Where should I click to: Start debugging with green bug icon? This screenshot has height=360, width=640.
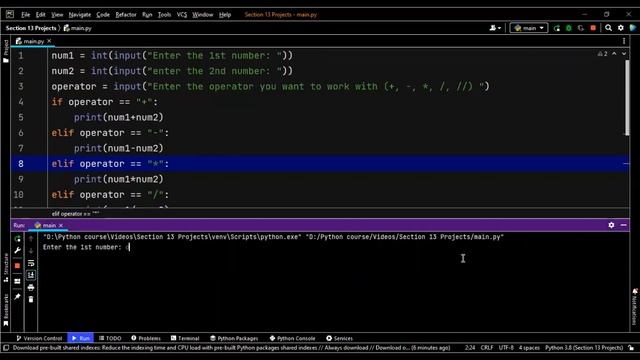tap(569, 28)
